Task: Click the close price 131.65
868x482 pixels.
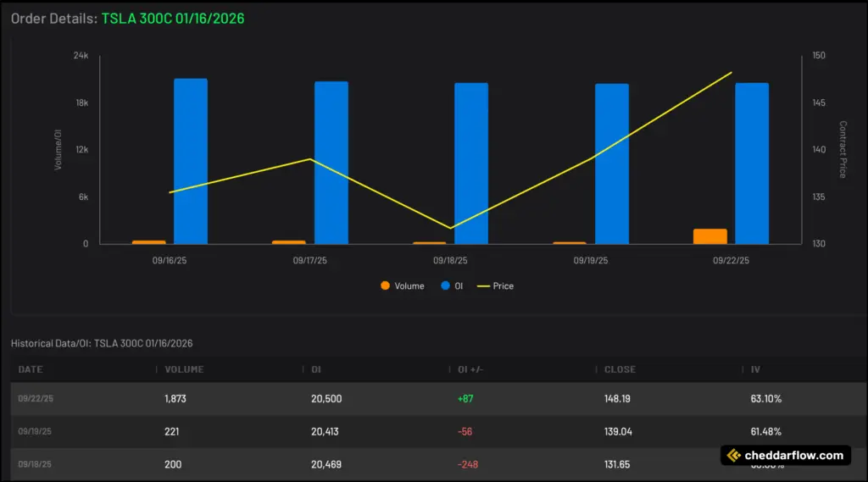Action: [617, 464]
